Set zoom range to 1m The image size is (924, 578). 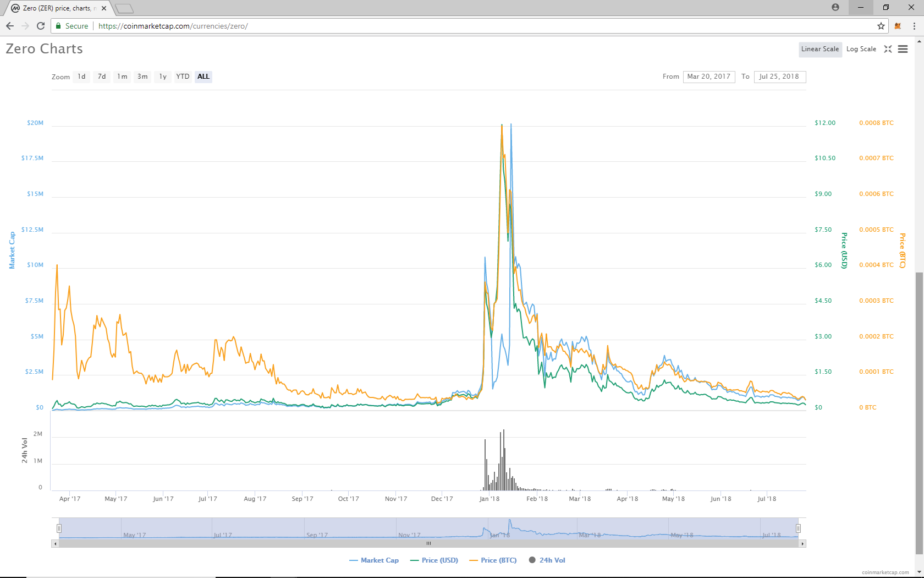coord(122,77)
